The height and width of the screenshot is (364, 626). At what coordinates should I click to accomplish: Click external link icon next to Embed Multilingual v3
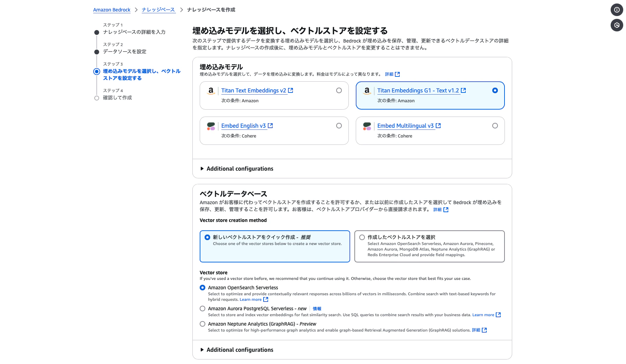(x=438, y=126)
